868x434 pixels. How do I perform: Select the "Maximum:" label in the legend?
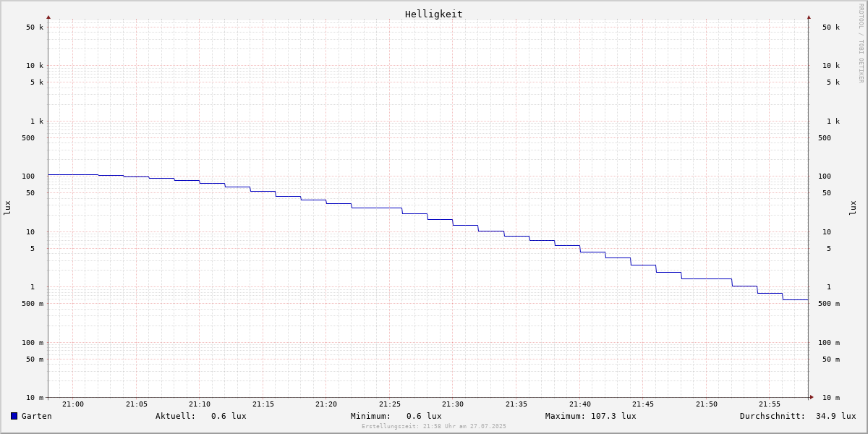[566, 416]
